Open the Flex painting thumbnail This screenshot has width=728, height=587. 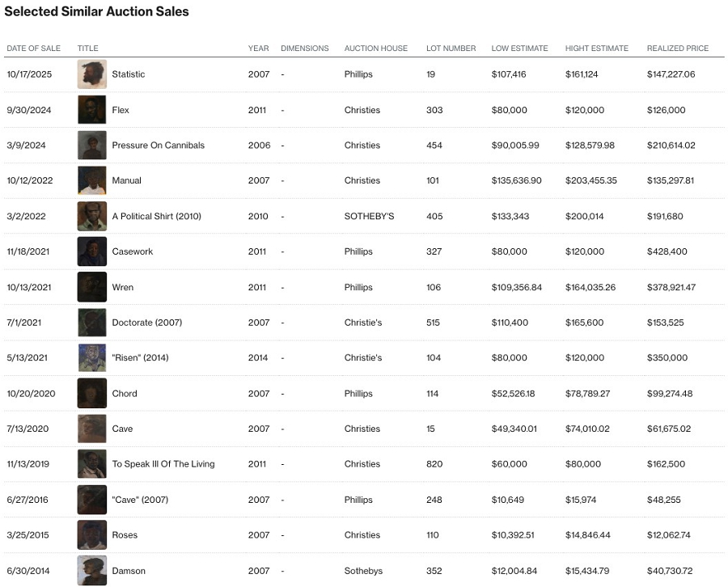91,110
